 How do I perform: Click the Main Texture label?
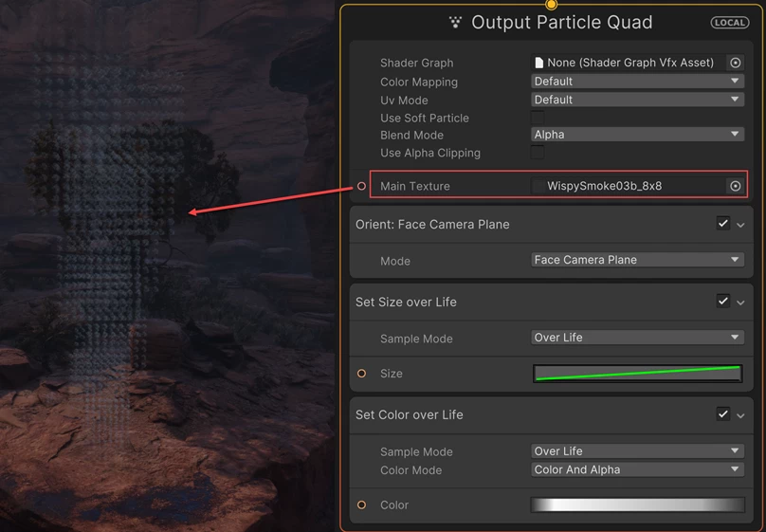tap(415, 186)
